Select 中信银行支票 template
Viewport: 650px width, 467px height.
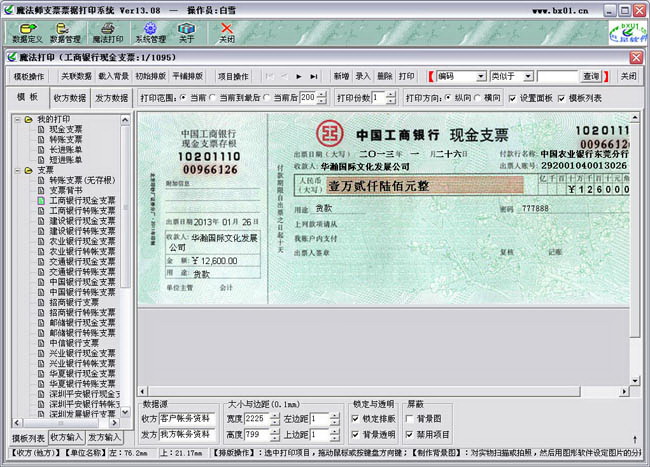[x=74, y=343]
